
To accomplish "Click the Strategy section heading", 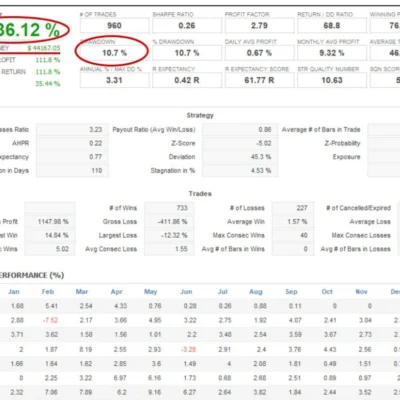I will pos(200,115).
